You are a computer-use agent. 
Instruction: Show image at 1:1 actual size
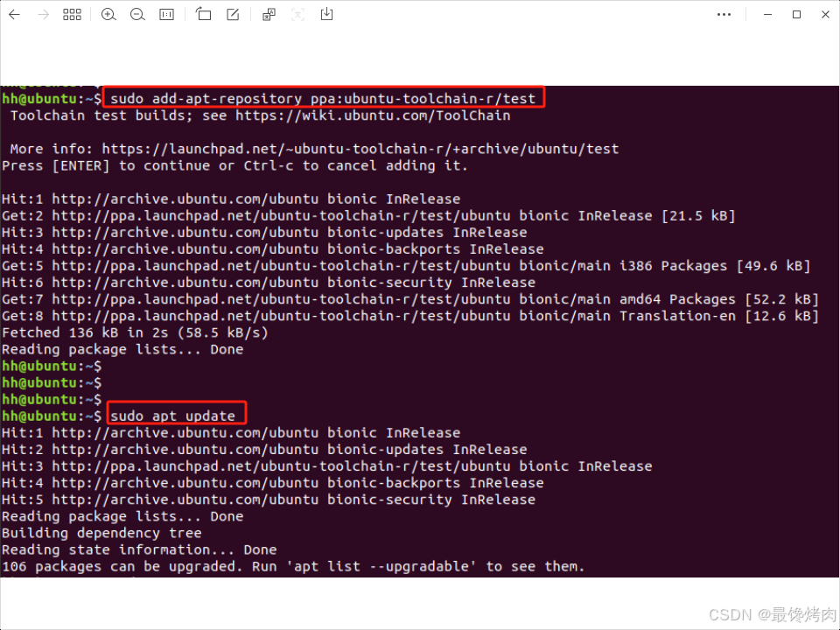(x=166, y=15)
